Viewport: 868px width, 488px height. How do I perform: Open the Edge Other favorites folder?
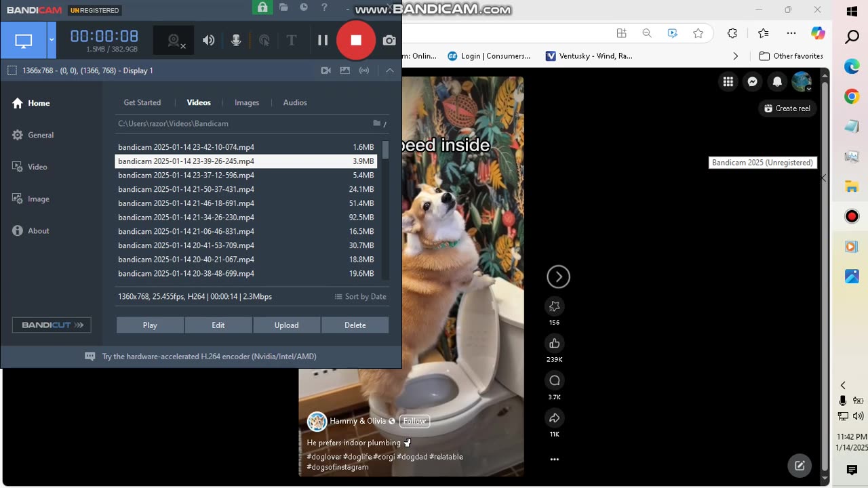[791, 56]
